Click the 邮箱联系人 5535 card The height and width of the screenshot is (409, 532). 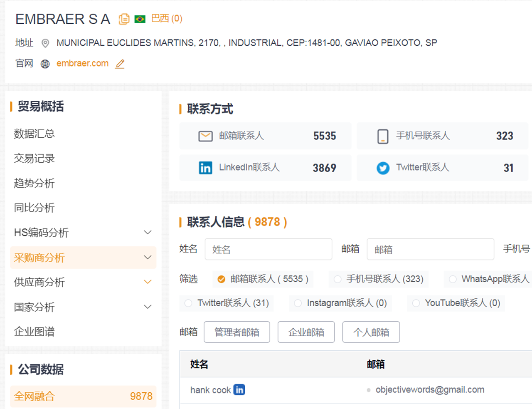tap(265, 136)
